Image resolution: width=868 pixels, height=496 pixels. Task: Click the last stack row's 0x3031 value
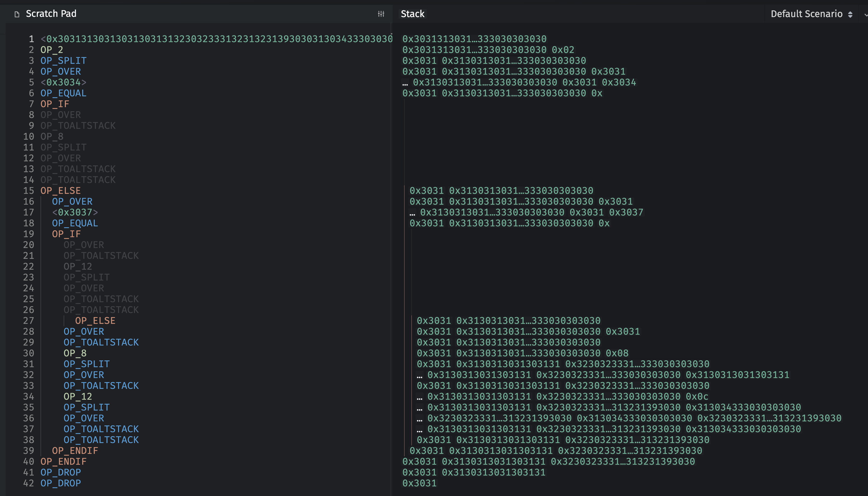pos(419,483)
